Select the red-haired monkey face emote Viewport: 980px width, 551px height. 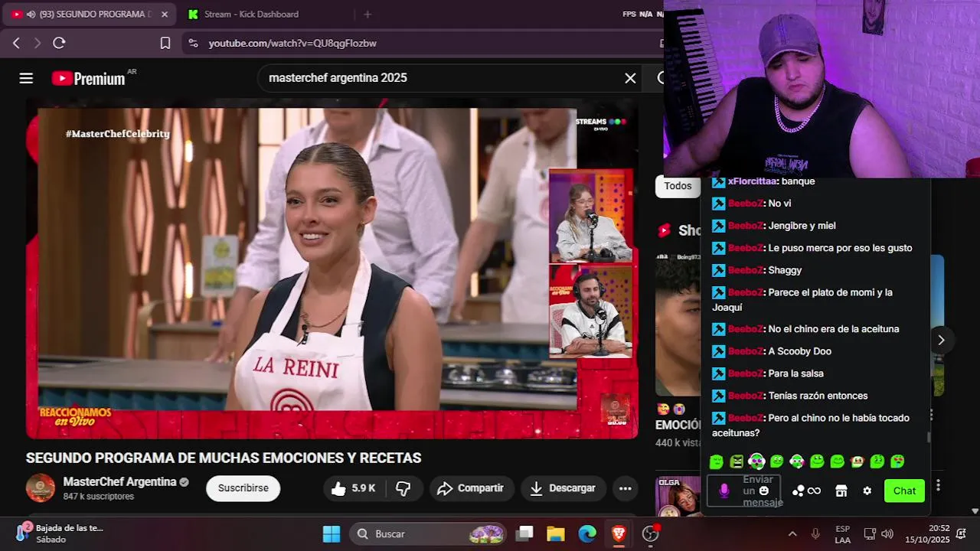coord(857,461)
